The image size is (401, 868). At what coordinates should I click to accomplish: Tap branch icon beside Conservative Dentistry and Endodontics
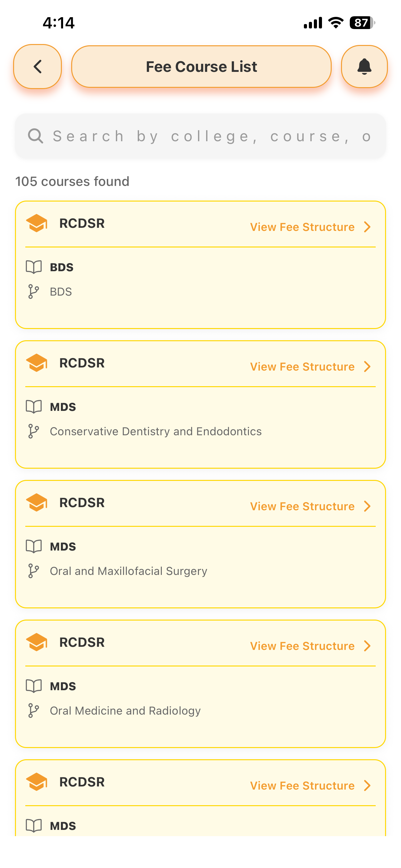coord(33,431)
